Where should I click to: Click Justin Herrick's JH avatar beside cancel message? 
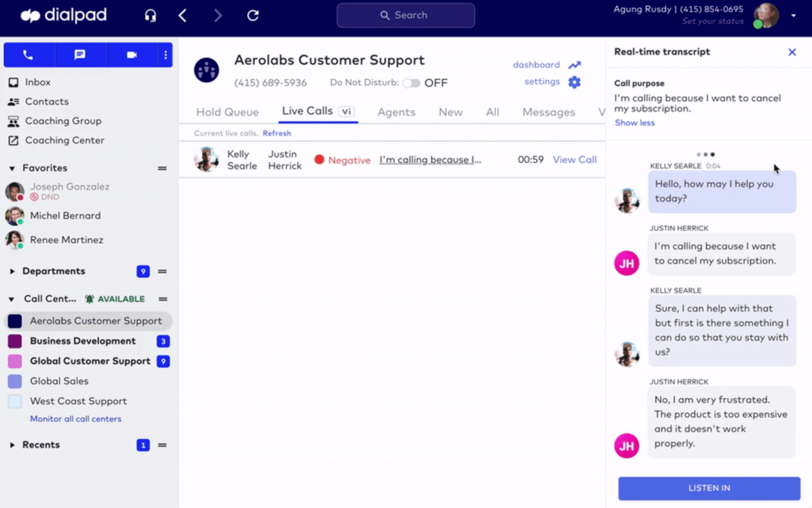point(626,263)
